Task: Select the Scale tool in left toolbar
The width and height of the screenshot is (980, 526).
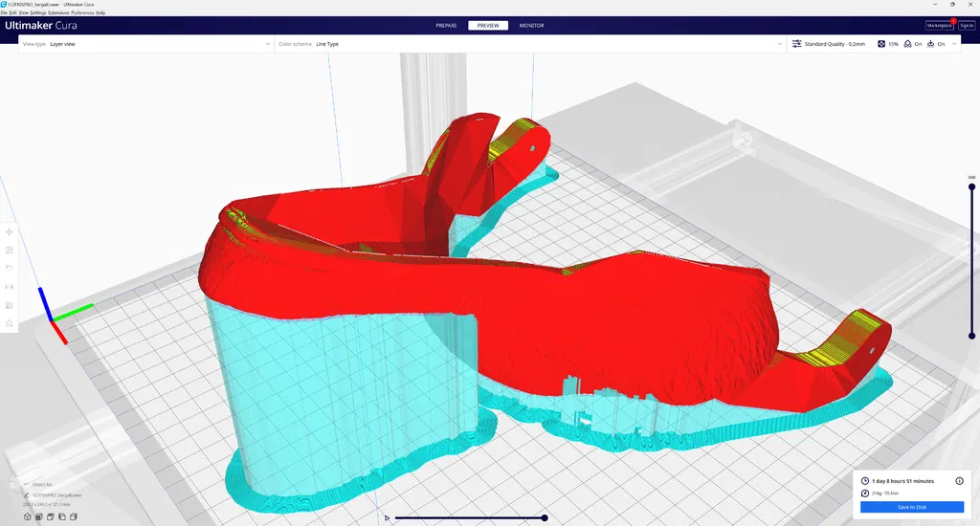Action: coord(10,250)
